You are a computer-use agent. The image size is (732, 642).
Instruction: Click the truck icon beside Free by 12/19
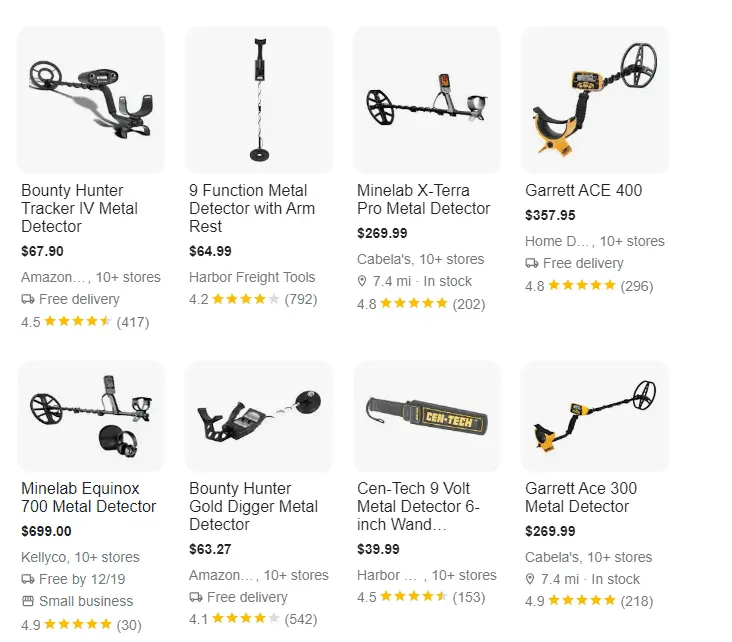[28, 579]
